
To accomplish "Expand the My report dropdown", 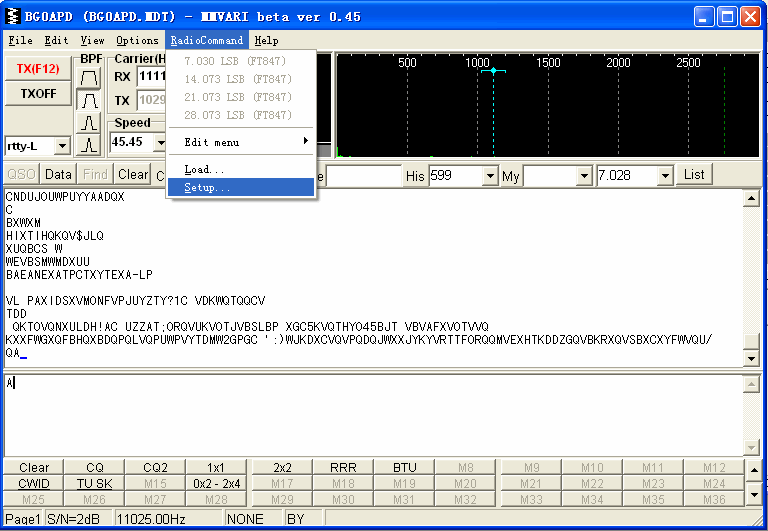I will [x=584, y=175].
